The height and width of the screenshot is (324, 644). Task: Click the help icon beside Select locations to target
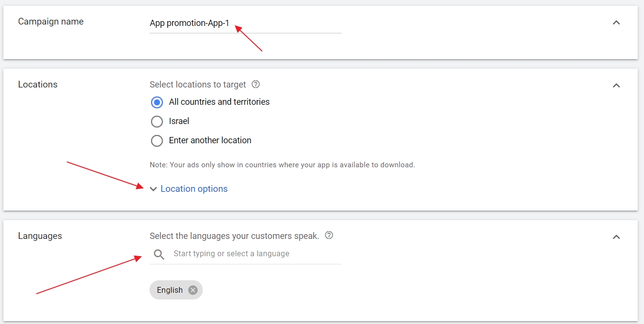click(256, 85)
